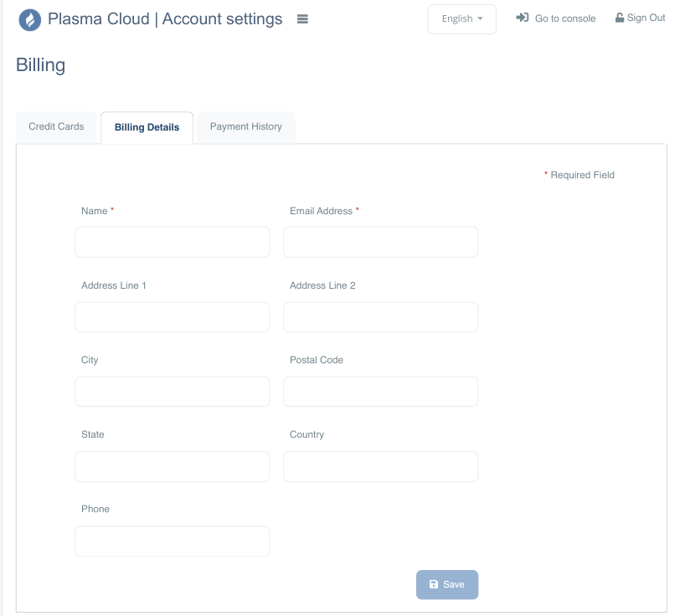Select the State input field
Image resolution: width=680 pixels, height=616 pixels.
(x=173, y=466)
